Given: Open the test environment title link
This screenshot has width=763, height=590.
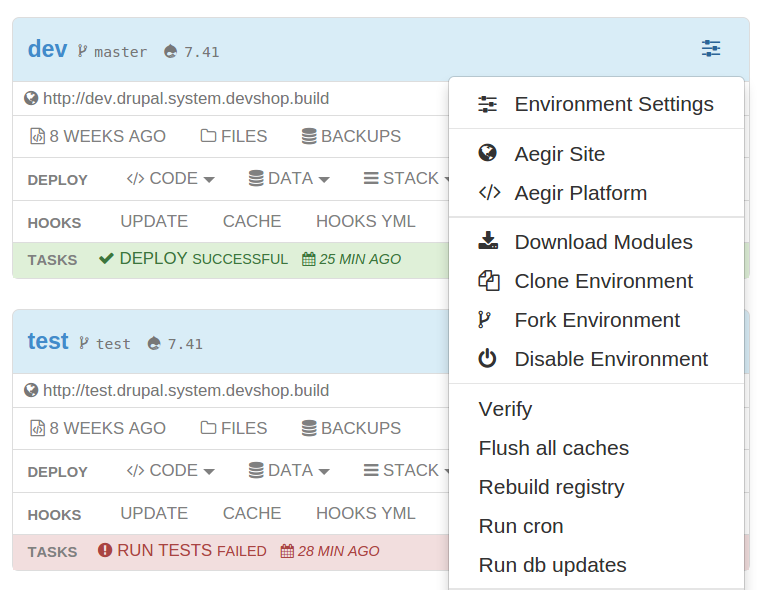Looking at the screenshot, I should click(x=48, y=341).
